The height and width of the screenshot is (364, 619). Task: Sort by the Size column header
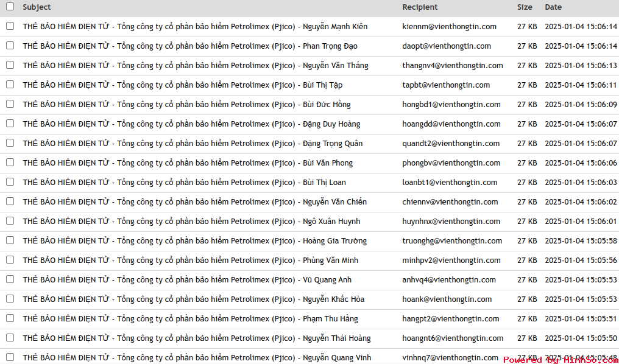point(525,7)
